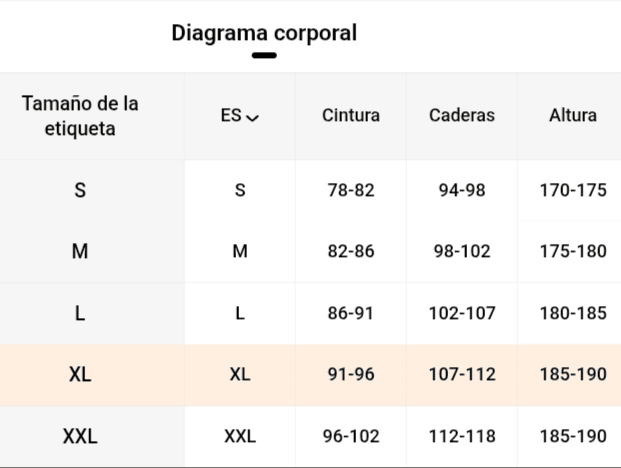Click the 98-102 hips measurement cell
This screenshot has height=468, width=621.
462,251
